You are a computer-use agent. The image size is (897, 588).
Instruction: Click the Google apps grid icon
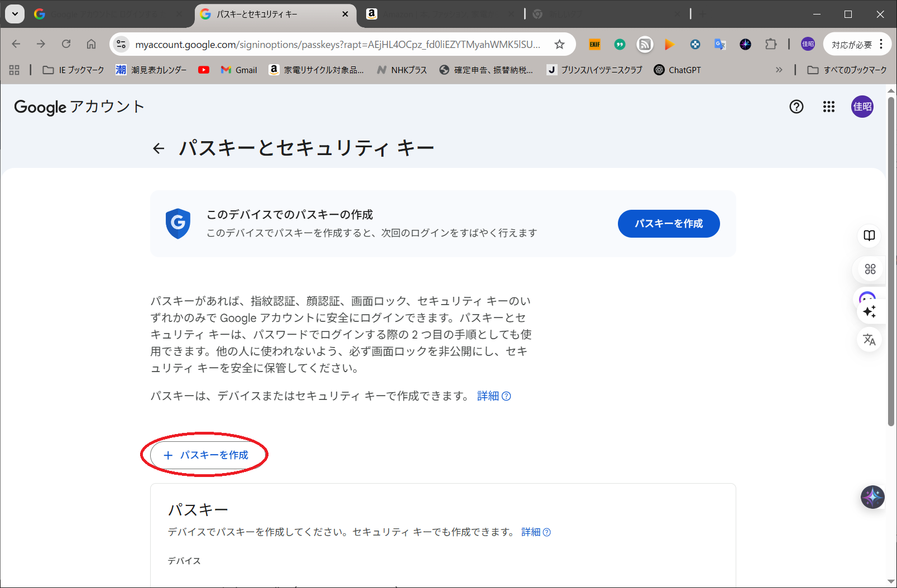pos(828,107)
